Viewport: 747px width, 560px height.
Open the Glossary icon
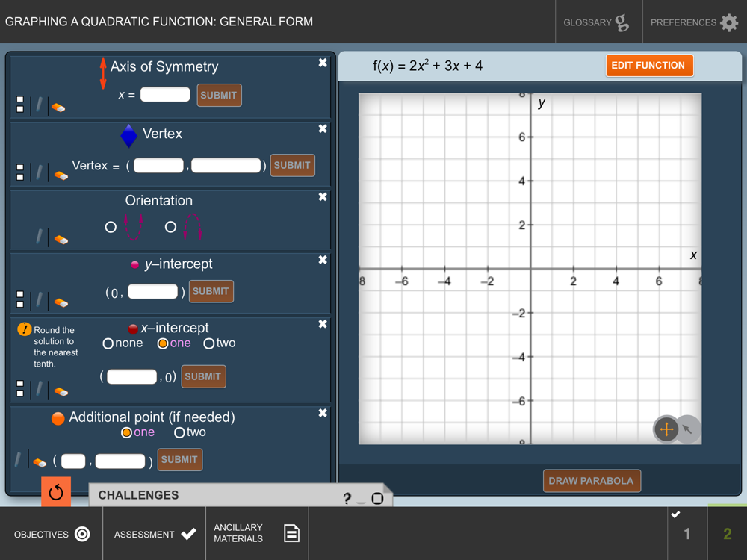[x=622, y=22]
